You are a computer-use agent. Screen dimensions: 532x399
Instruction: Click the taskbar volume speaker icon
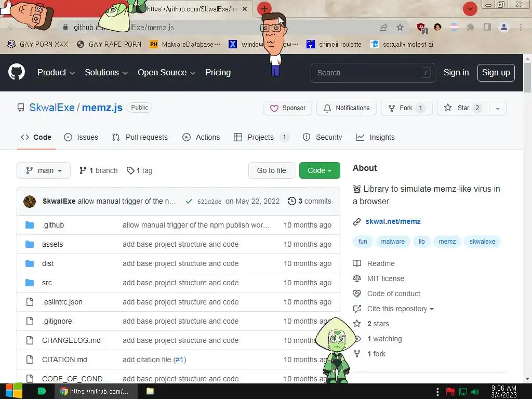point(475,392)
